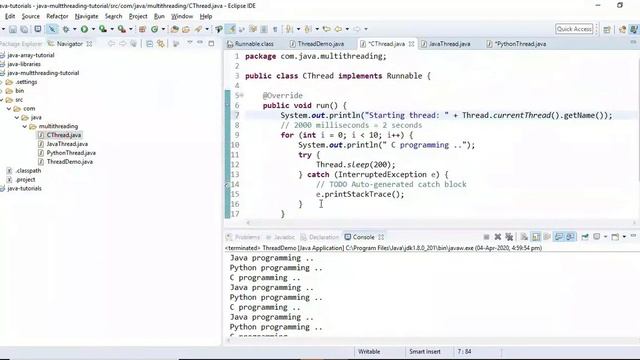Viewport: 640px width, 360px height.
Task: Collapse the src folder
Action: pos(2,100)
